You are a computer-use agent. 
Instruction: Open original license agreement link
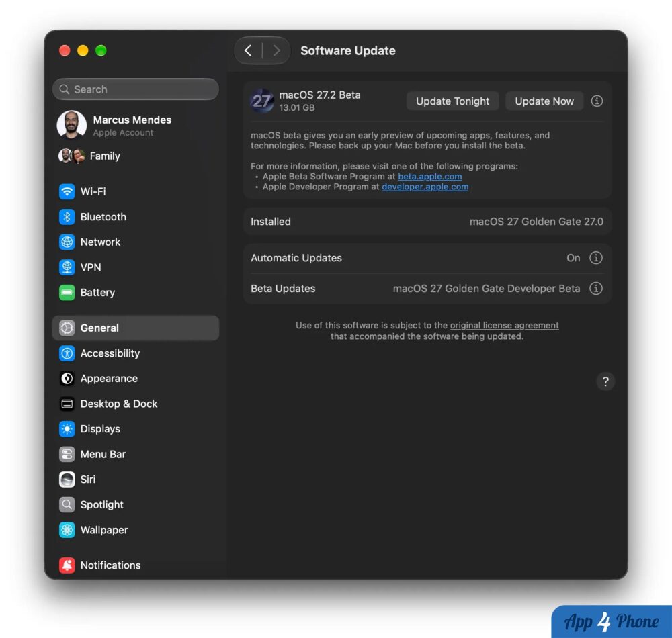tap(504, 326)
